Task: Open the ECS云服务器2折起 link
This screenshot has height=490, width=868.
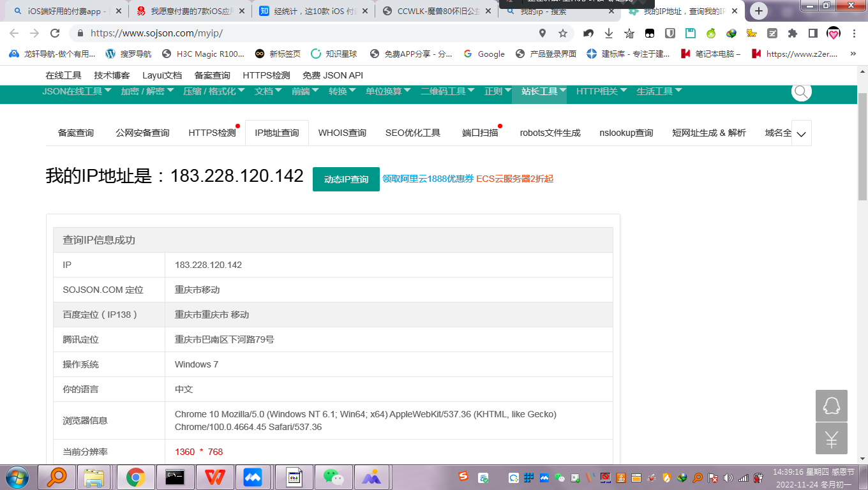Action: click(x=514, y=179)
